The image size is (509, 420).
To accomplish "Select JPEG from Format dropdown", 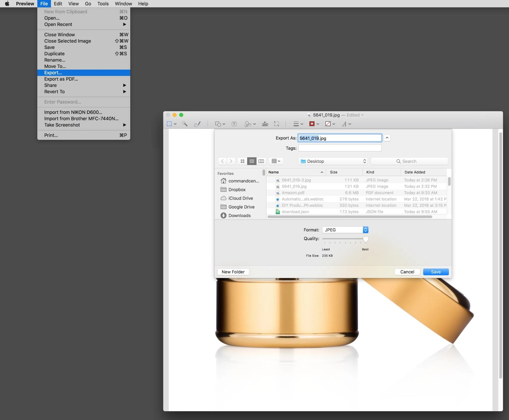I will [x=345, y=229].
